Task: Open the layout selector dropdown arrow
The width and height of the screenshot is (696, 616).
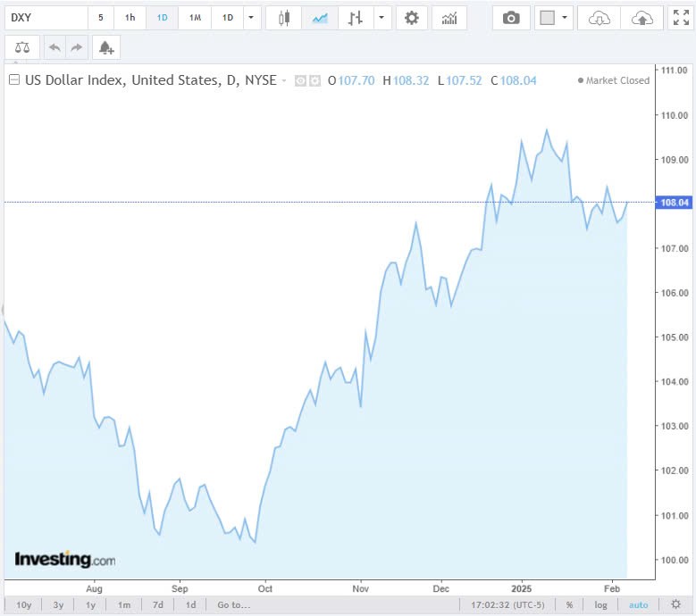Action: [x=564, y=18]
